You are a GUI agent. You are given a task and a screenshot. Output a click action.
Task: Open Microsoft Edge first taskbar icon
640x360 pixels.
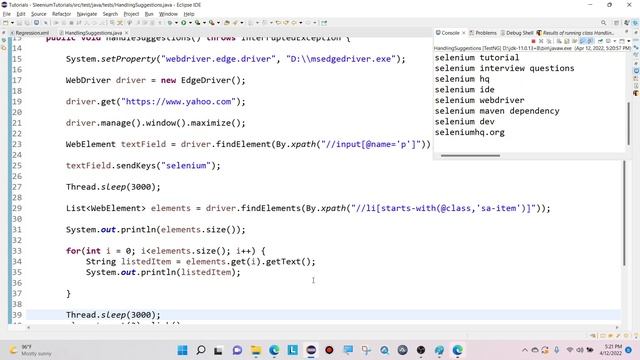point(274,350)
